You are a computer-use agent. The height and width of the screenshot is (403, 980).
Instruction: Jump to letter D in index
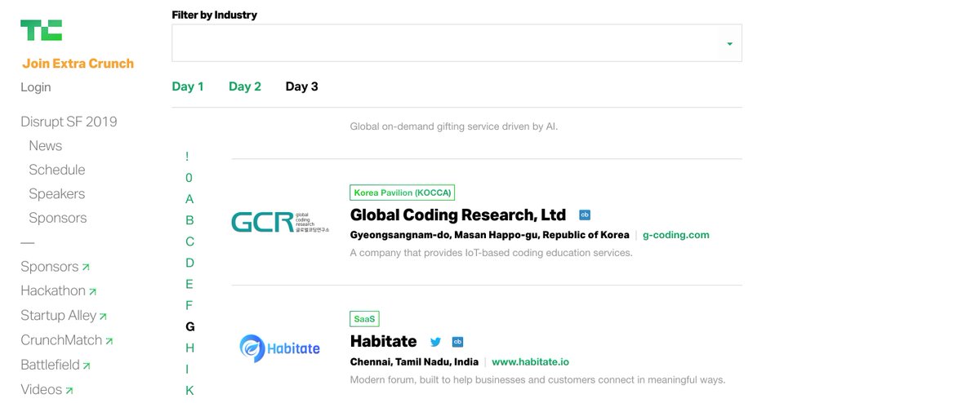pyautogui.click(x=189, y=263)
